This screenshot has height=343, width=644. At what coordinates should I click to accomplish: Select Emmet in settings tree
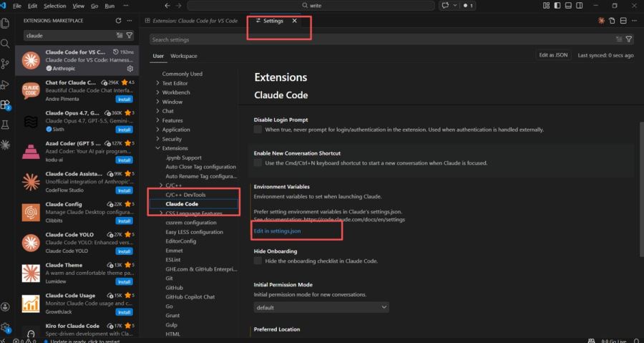tap(174, 250)
